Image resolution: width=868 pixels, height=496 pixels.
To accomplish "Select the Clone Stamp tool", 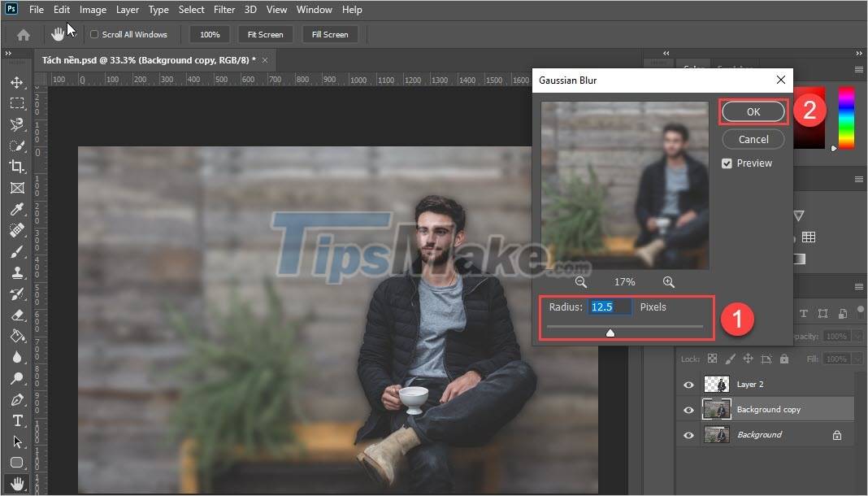I will click(16, 272).
